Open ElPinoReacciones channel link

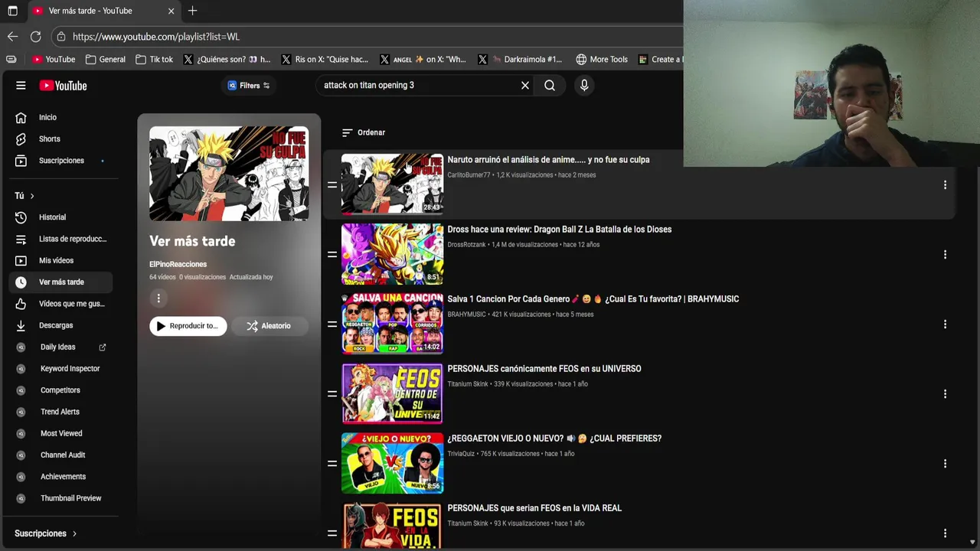(178, 264)
